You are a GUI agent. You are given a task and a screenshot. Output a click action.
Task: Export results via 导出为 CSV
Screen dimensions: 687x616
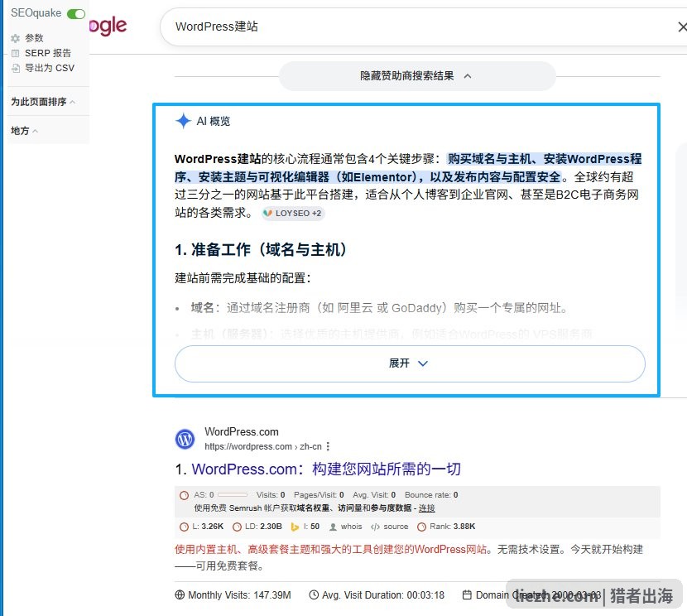pos(50,68)
